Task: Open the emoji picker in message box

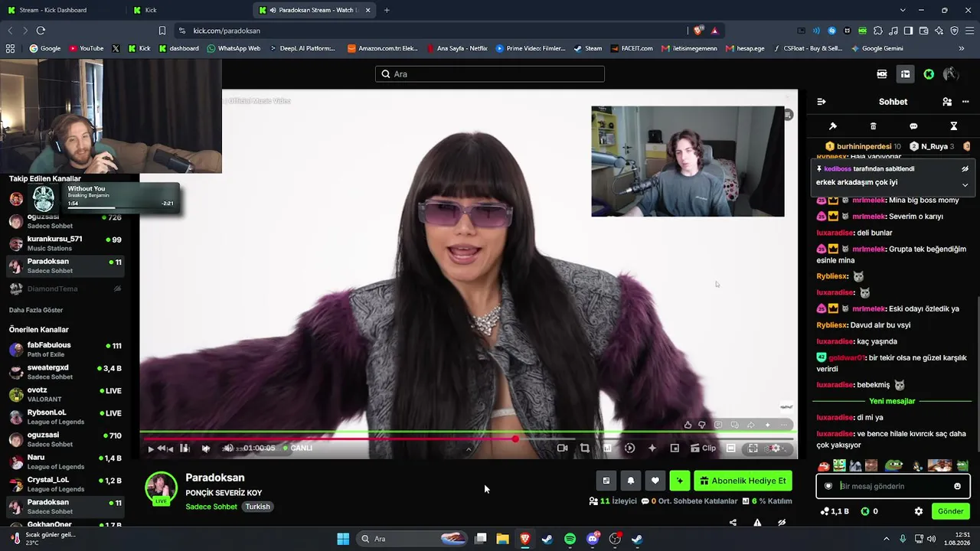Action: click(957, 486)
